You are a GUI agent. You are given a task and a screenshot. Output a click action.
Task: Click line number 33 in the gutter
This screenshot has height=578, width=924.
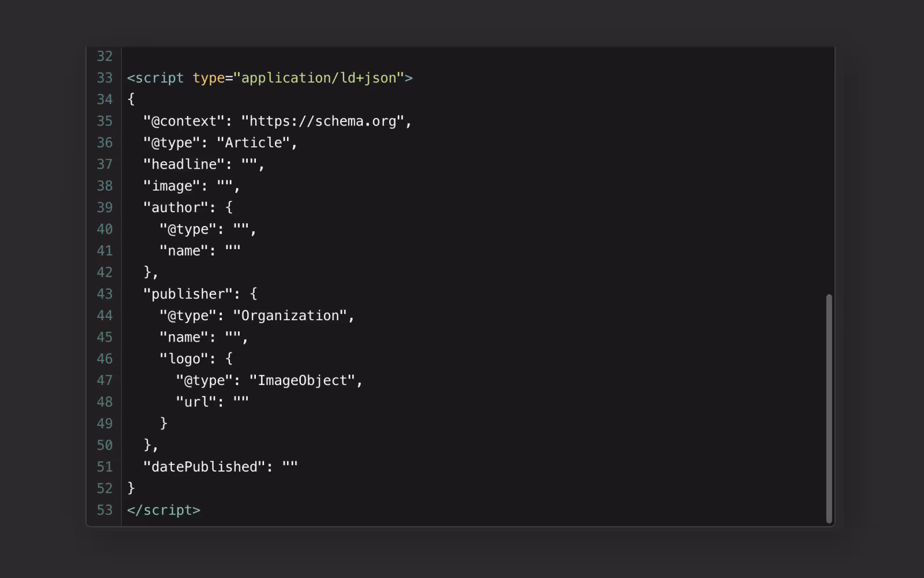coord(105,78)
